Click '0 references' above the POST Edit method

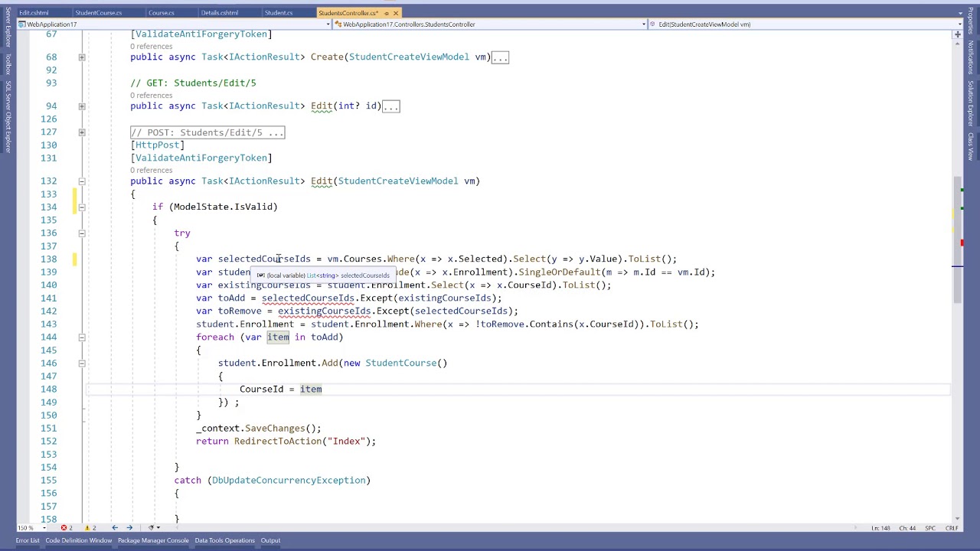coord(151,170)
